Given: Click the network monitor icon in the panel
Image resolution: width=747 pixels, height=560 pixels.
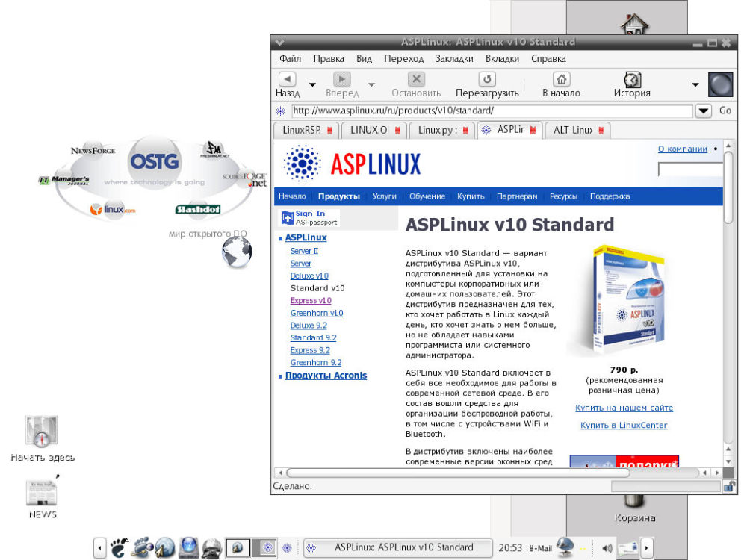Looking at the screenshot, I should coord(565,547).
